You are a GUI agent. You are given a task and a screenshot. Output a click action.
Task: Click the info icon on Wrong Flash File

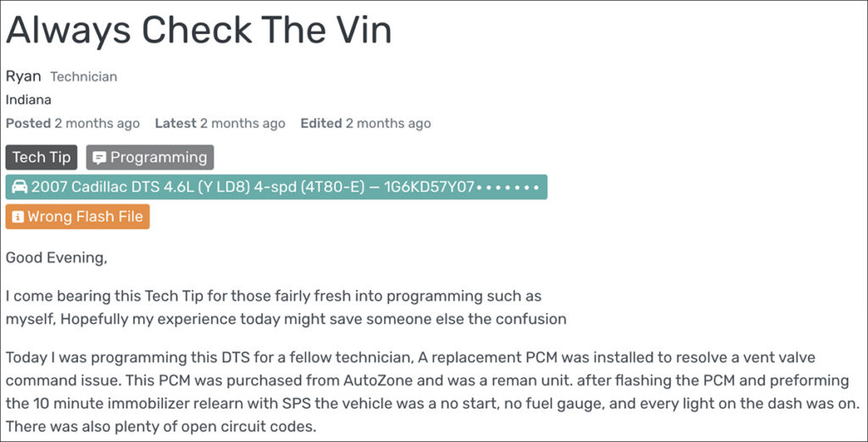click(18, 217)
